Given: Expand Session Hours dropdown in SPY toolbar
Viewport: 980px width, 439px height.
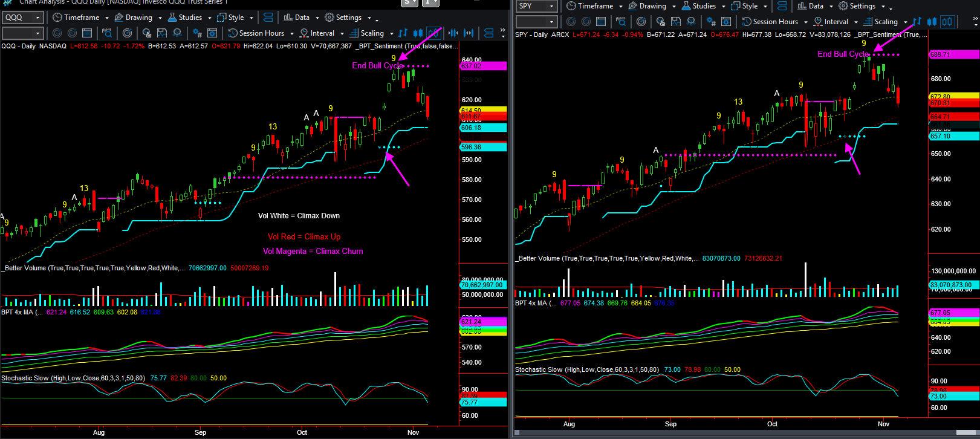Looking at the screenshot, I should pyautogui.click(x=805, y=22).
